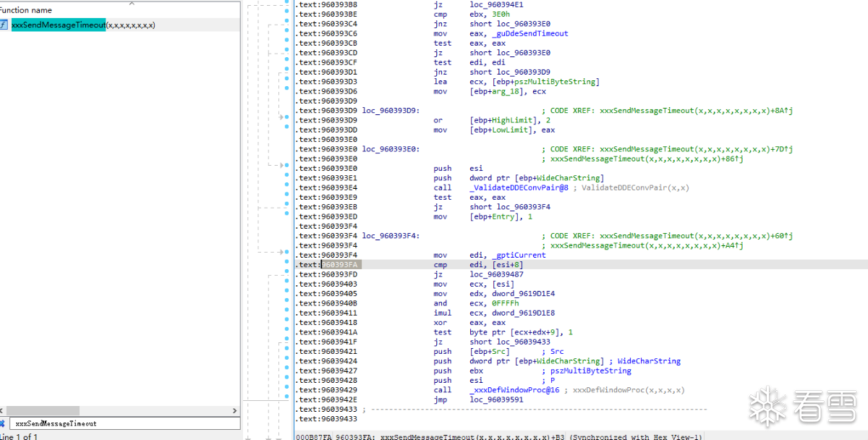Click the function icon beside xxxSendMessageTimeout
The width and height of the screenshot is (868, 440).
tap(4, 25)
